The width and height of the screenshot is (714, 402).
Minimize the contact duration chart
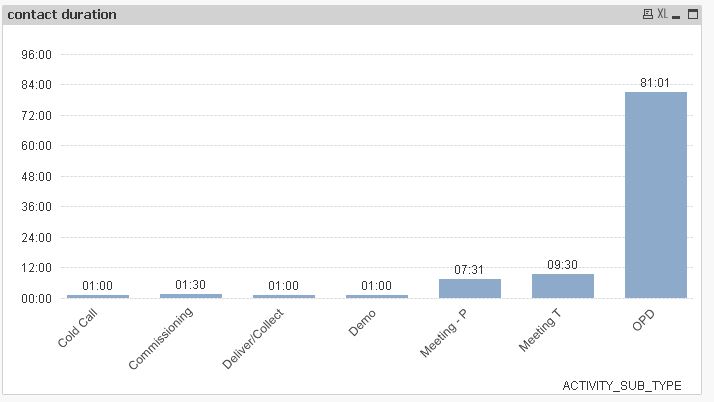pyautogui.click(x=677, y=16)
